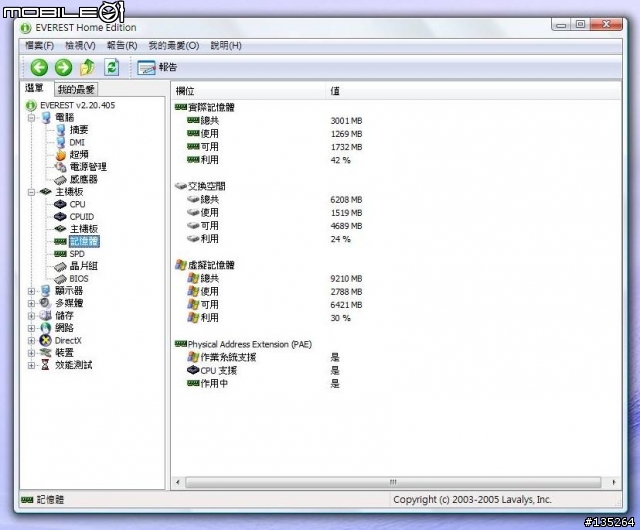
Task: Open the 報告(R) menu
Action: pyautogui.click(x=122, y=45)
